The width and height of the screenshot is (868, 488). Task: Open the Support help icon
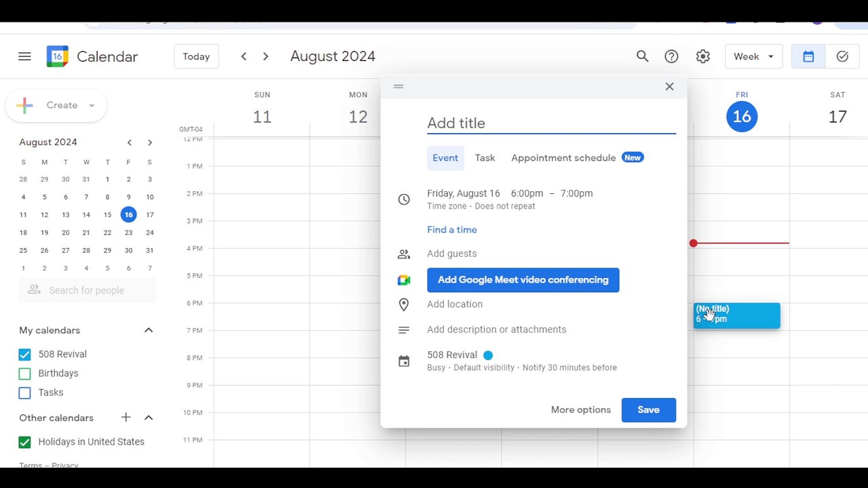pyautogui.click(x=671, y=56)
